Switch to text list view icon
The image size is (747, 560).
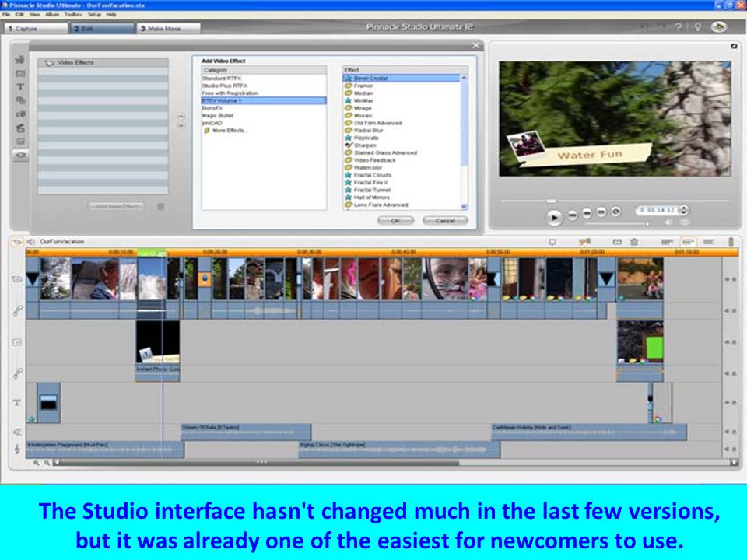point(708,242)
